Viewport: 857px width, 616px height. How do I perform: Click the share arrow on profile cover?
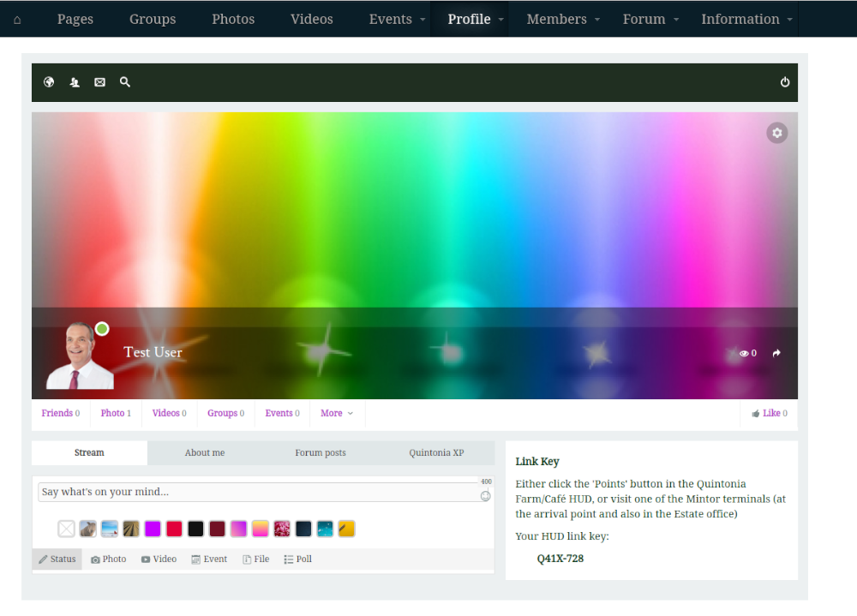776,353
